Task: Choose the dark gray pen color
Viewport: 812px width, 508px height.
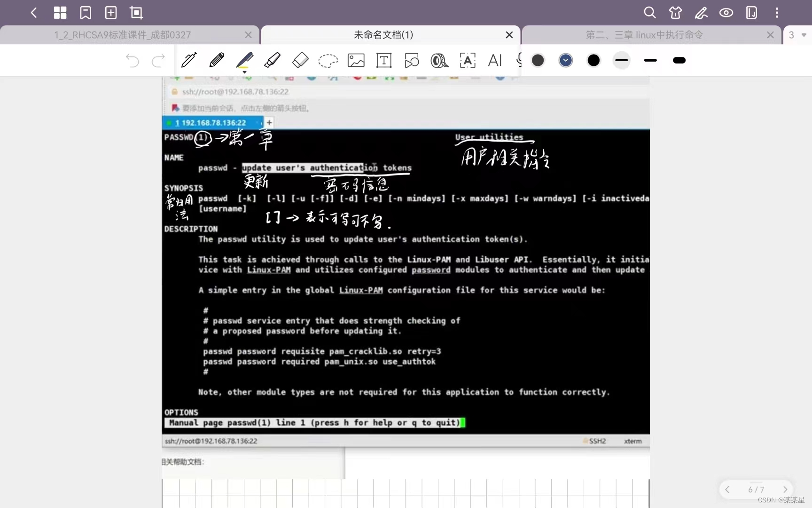Action: pos(538,60)
